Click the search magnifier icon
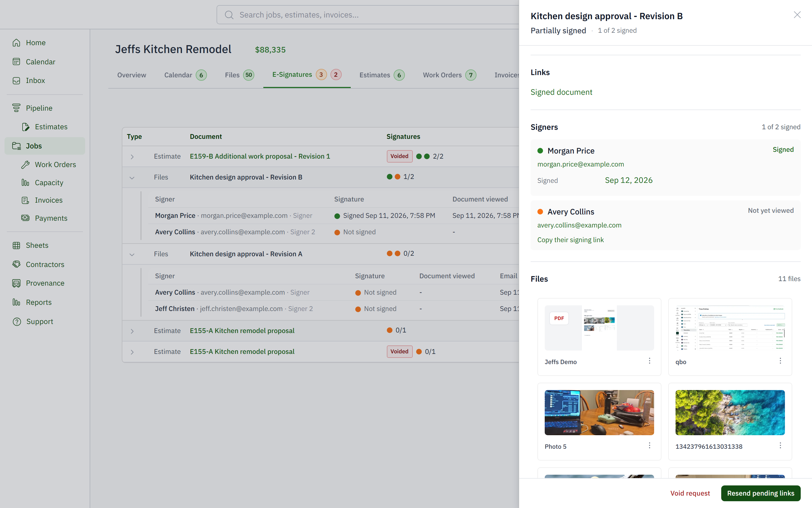The width and height of the screenshot is (812, 508). click(229, 15)
